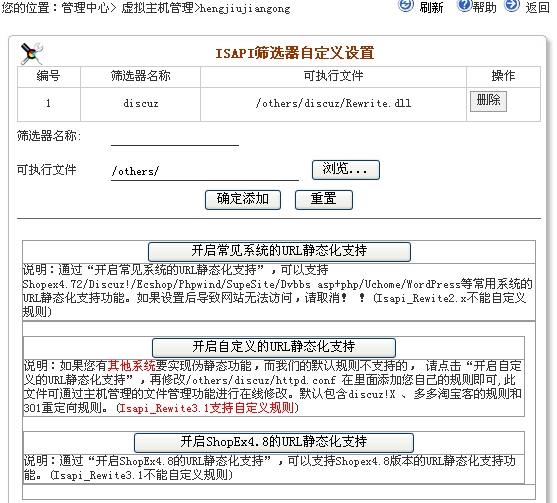Click the 管理中心 breadcrumb link

coord(86,7)
